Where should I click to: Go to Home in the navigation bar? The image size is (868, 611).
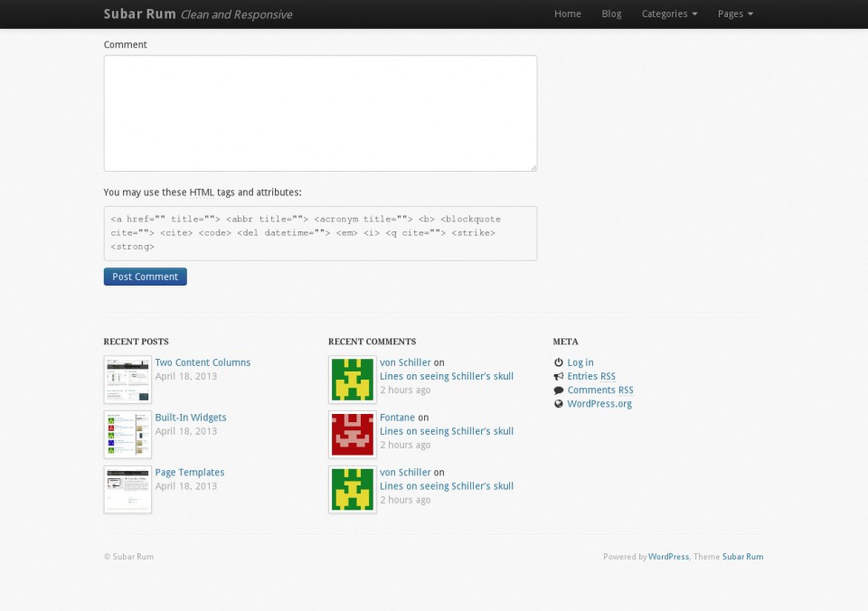click(x=568, y=14)
